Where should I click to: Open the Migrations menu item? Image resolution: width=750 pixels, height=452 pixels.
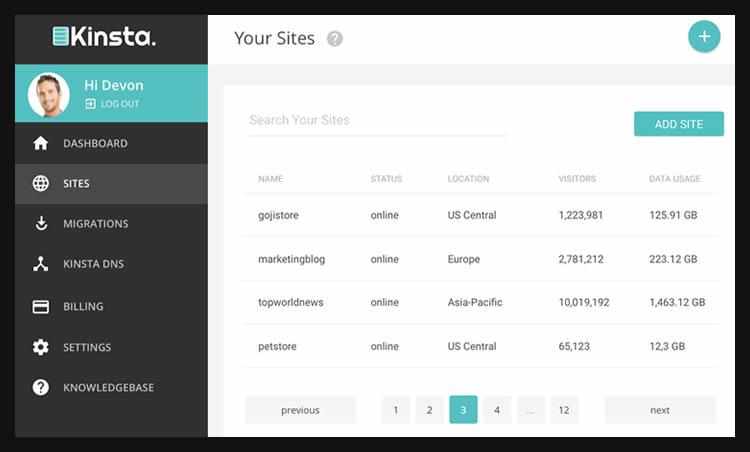point(95,224)
